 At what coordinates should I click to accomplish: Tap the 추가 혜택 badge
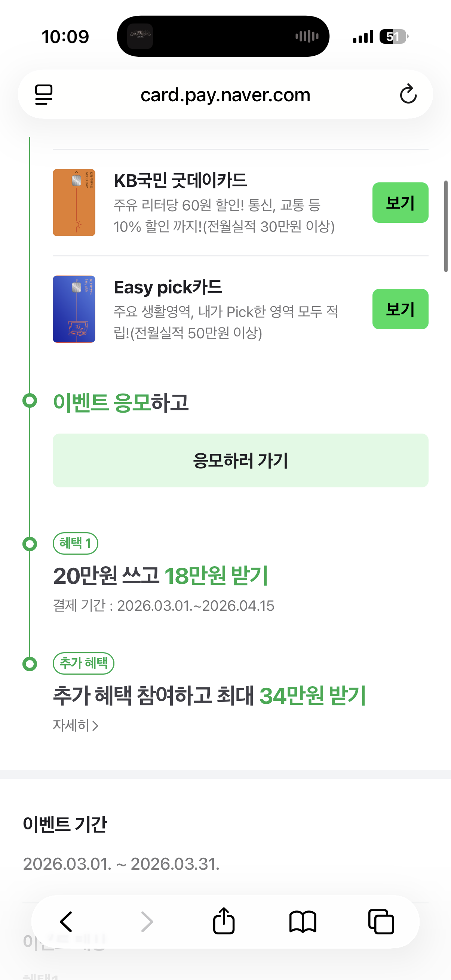click(x=83, y=663)
